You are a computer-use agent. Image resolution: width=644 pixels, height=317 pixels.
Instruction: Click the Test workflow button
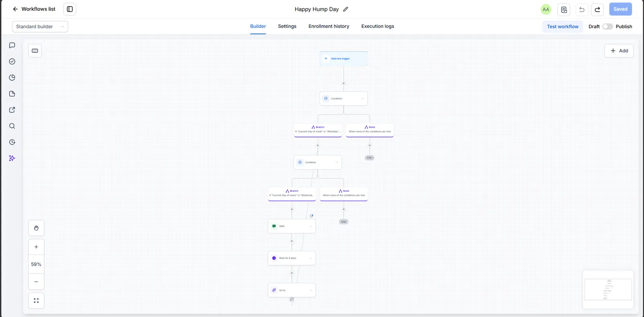tap(562, 27)
